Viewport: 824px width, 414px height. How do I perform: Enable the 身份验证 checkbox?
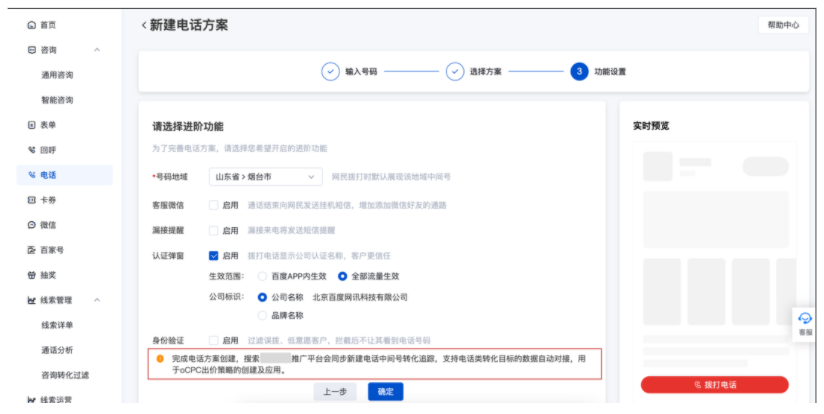213,340
